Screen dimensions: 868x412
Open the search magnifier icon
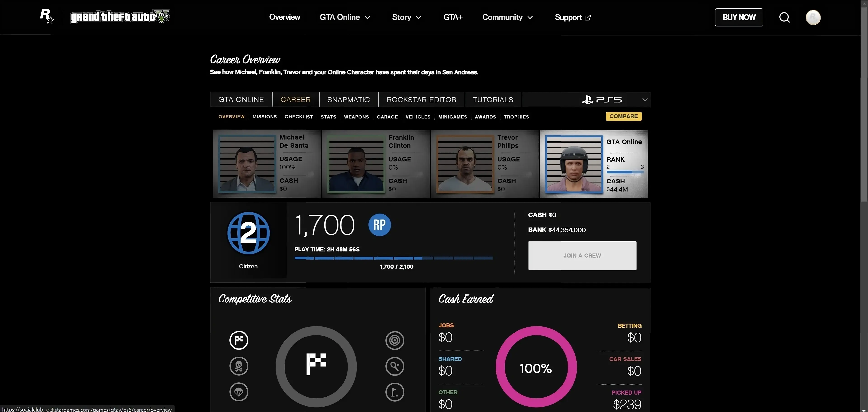pos(784,17)
